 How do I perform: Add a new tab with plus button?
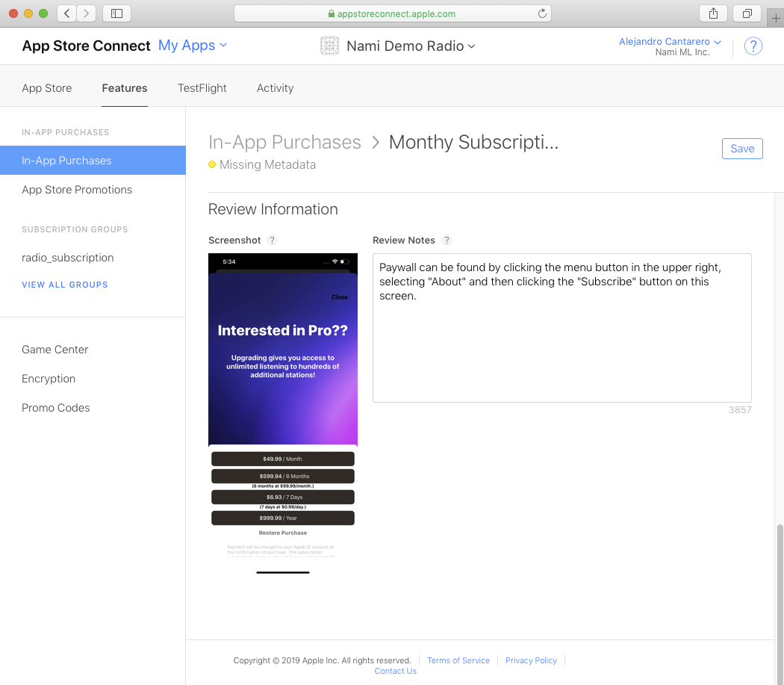click(776, 19)
